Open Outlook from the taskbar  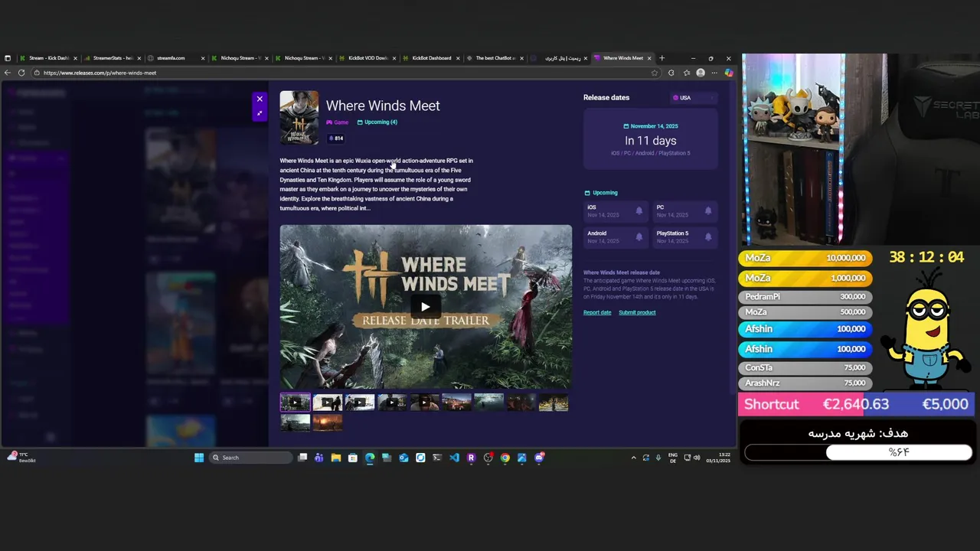(x=403, y=458)
